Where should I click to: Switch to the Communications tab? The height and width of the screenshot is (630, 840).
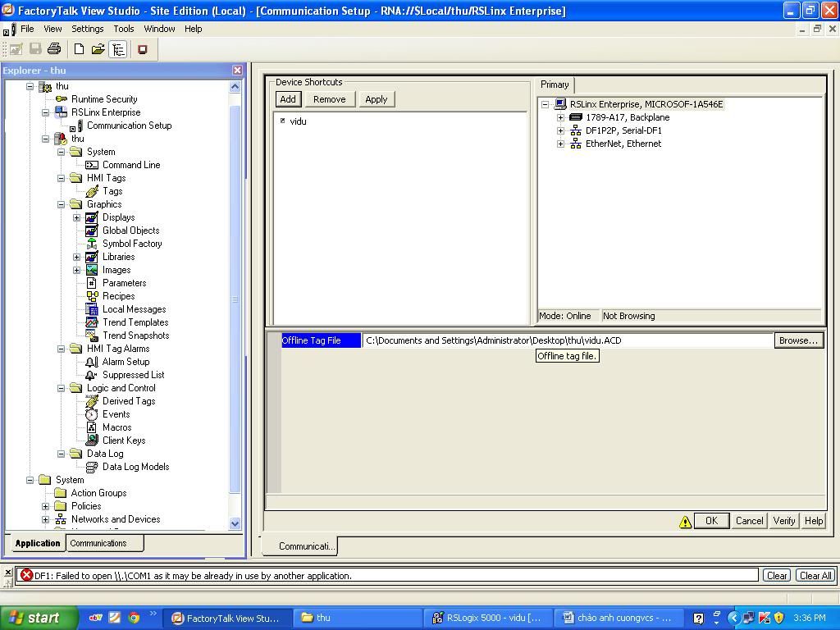104,543
